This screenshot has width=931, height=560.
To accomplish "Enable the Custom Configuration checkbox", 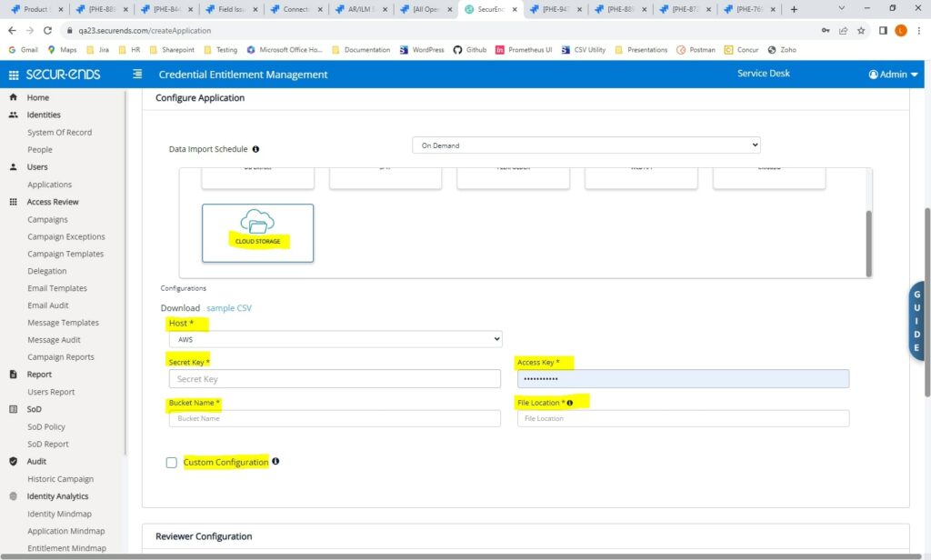I will coord(172,463).
